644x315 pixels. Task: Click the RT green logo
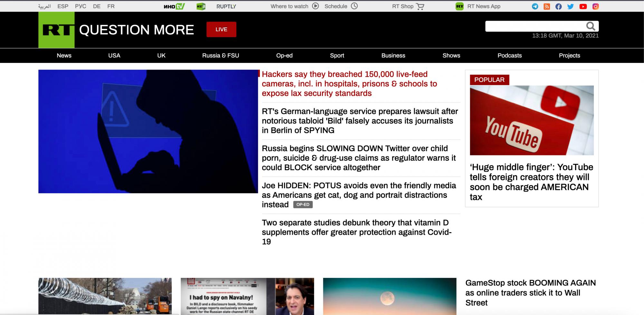(x=56, y=30)
